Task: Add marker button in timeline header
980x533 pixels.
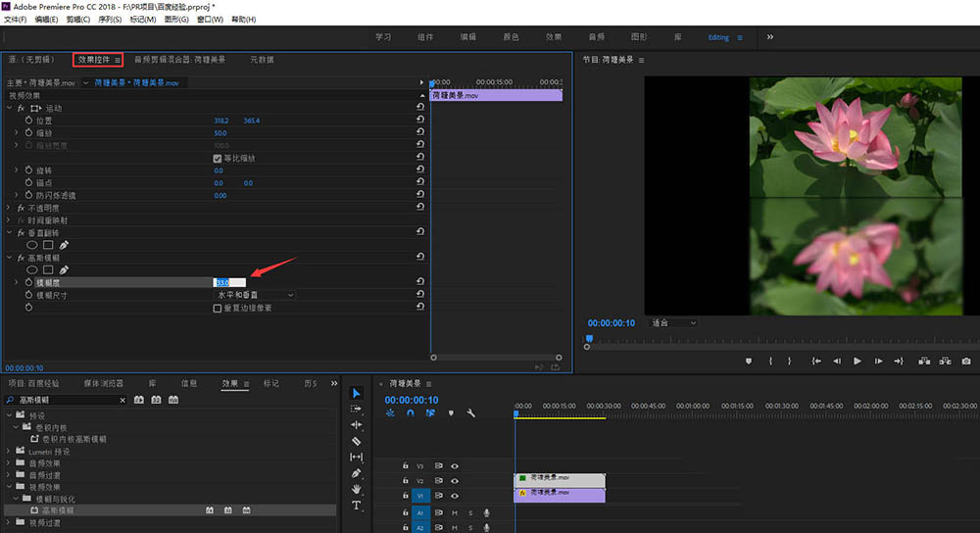Action: (x=451, y=413)
